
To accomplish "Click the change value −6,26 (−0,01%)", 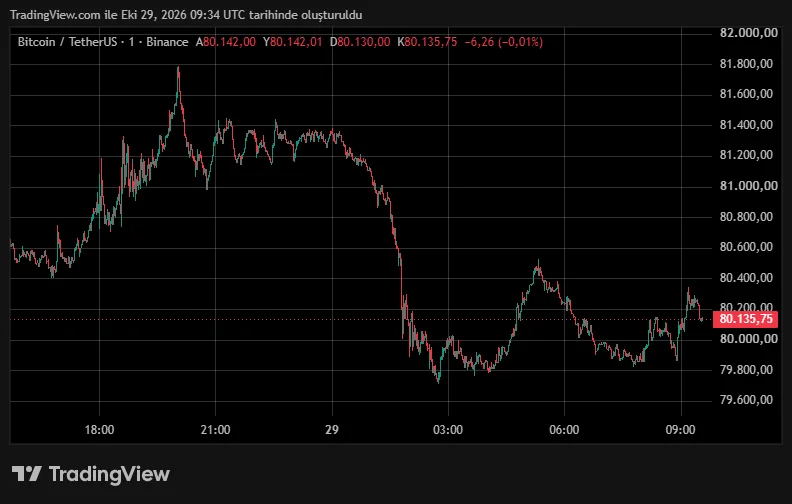I will click(504, 42).
